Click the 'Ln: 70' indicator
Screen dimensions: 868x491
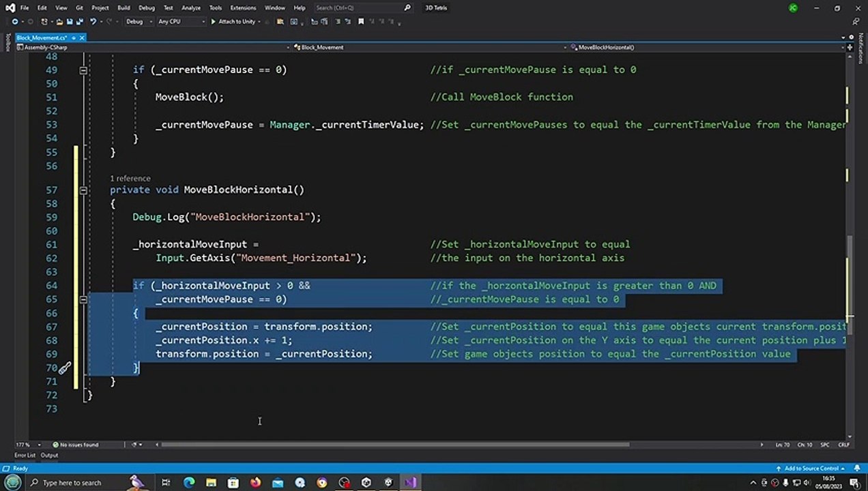click(x=782, y=445)
